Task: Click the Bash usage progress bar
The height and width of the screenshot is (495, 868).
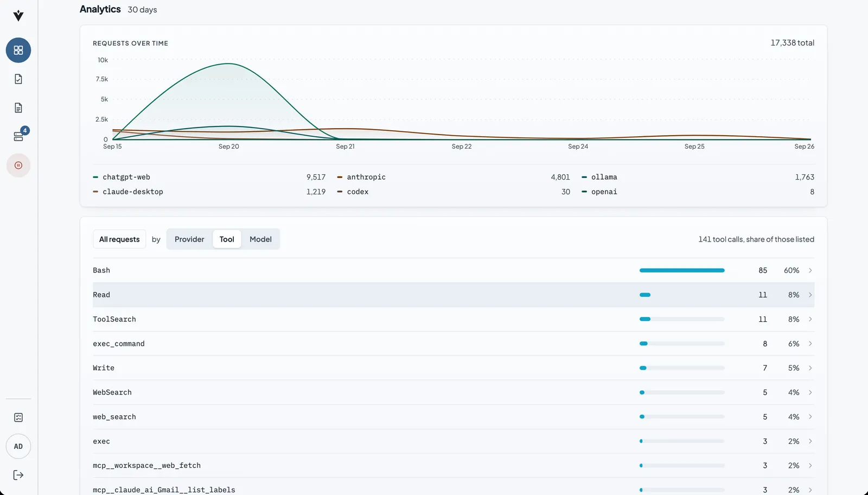Action: 682,270
